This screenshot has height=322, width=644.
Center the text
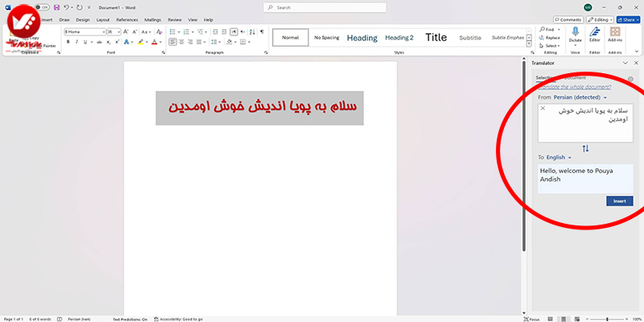click(182, 42)
